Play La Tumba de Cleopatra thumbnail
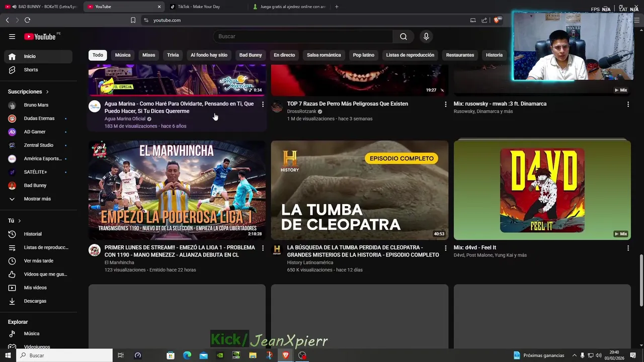This screenshot has height=362, width=644. (x=360, y=190)
